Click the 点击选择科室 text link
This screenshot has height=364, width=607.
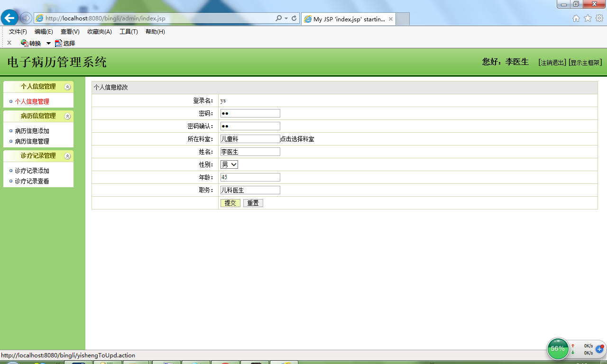point(297,139)
